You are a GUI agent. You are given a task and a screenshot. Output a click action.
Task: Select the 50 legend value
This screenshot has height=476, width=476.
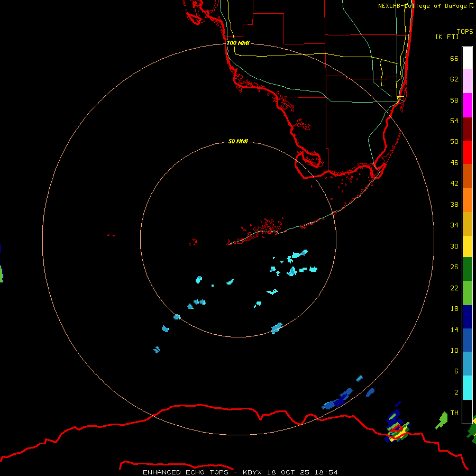454,142
